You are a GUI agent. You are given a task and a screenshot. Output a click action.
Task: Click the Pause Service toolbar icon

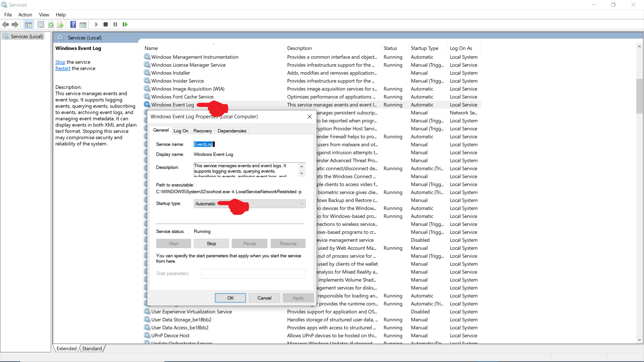click(x=115, y=24)
